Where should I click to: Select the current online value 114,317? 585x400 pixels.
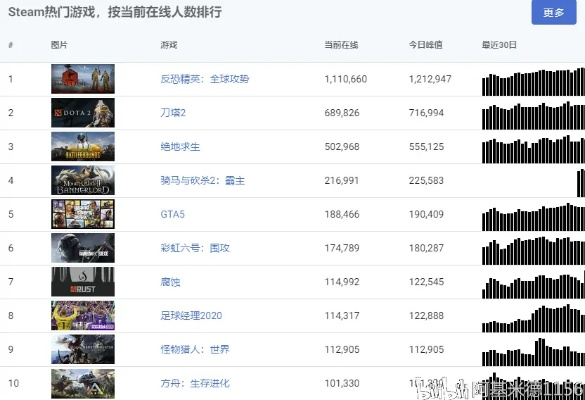coord(342,316)
